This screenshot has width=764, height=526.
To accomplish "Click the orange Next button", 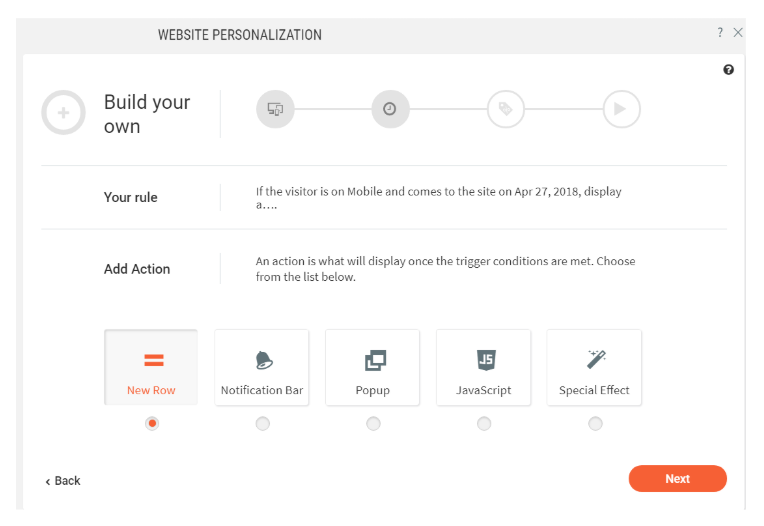I will click(x=677, y=479).
